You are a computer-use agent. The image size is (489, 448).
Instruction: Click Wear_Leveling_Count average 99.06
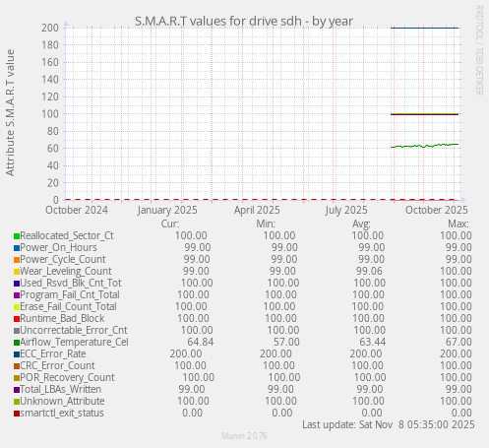point(369,272)
